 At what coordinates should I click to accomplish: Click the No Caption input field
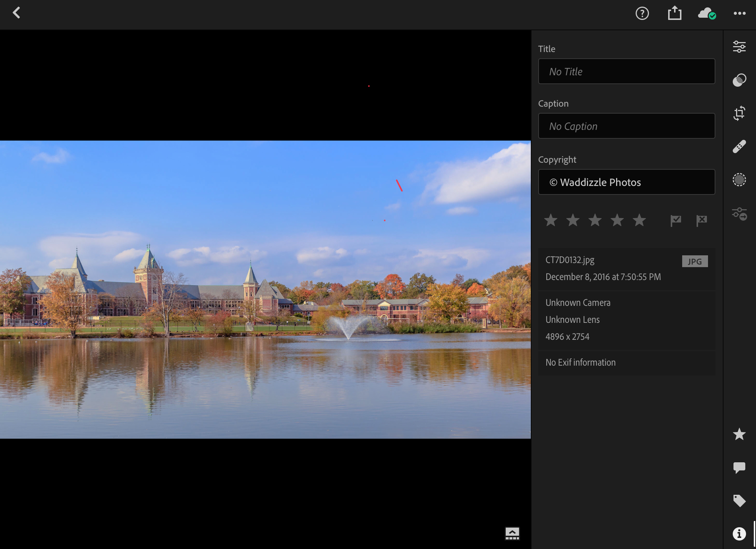626,126
